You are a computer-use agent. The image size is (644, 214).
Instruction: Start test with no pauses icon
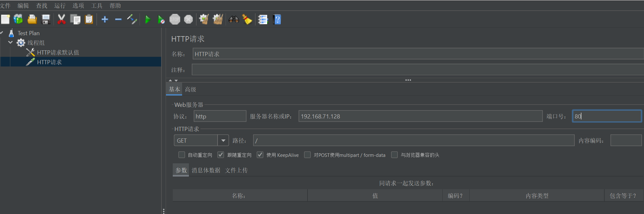point(161,19)
